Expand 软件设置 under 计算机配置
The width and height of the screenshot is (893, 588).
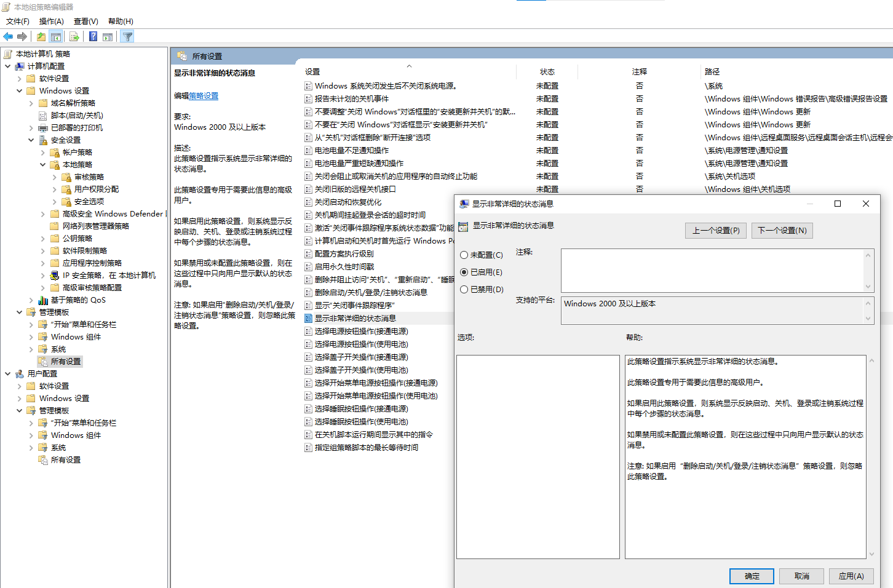point(19,79)
